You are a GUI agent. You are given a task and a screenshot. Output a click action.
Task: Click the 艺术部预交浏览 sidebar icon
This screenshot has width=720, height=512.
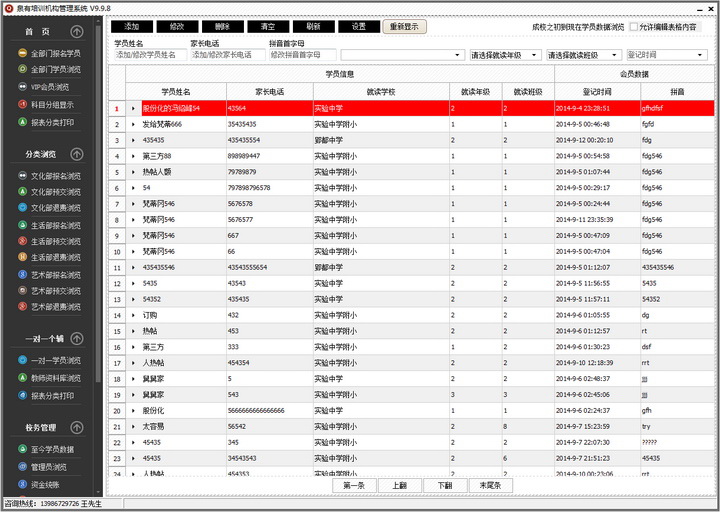(22, 290)
